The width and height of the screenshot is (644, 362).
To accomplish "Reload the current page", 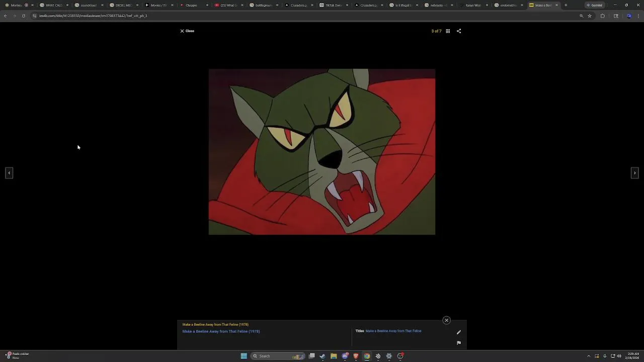I will (x=23, y=16).
